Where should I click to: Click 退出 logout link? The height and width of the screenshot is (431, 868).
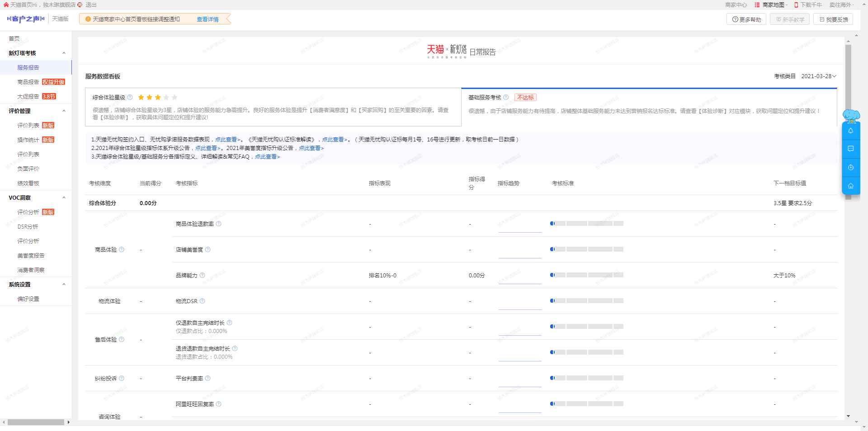(91, 5)
